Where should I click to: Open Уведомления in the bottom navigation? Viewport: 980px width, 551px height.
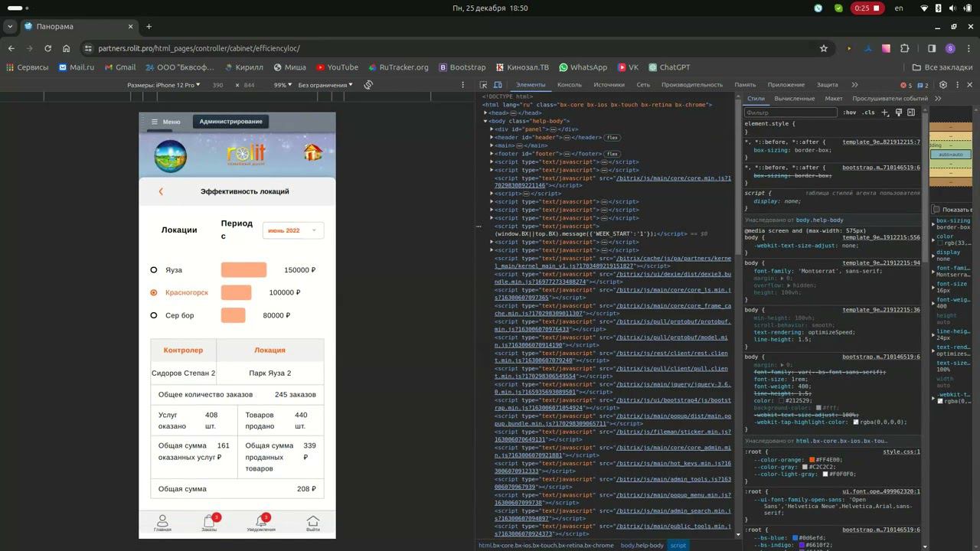(261, 523)
